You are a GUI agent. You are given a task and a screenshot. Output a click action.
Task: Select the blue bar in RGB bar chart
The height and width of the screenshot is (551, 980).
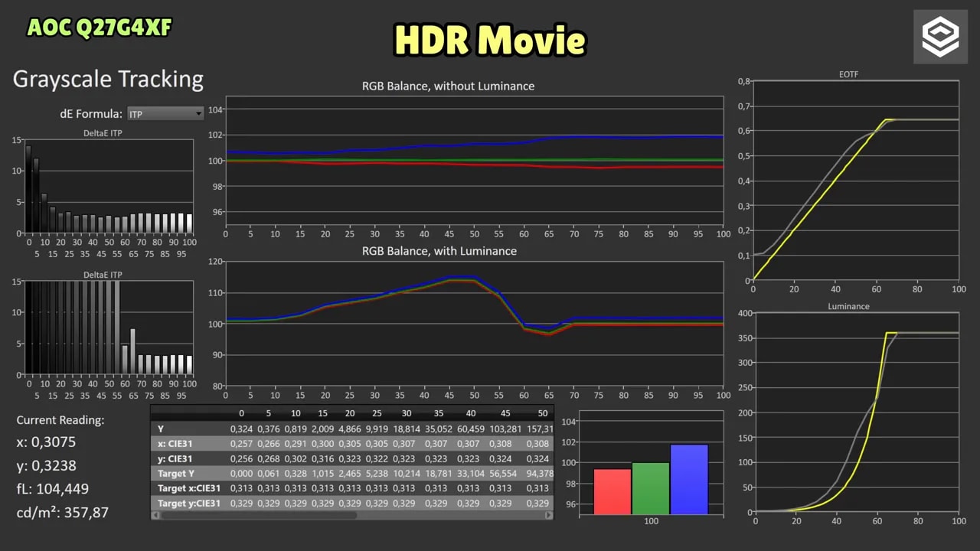[x=689, y=479]
